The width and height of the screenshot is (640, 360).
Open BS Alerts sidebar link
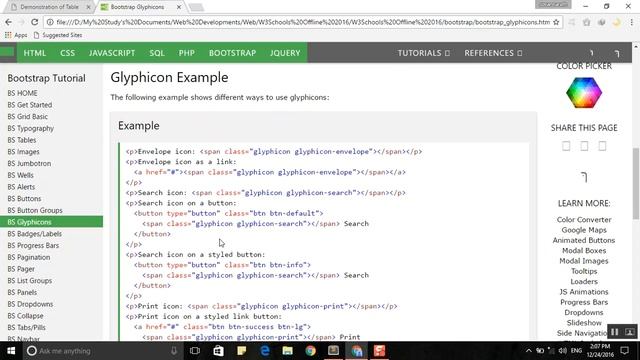pos(21,187)
